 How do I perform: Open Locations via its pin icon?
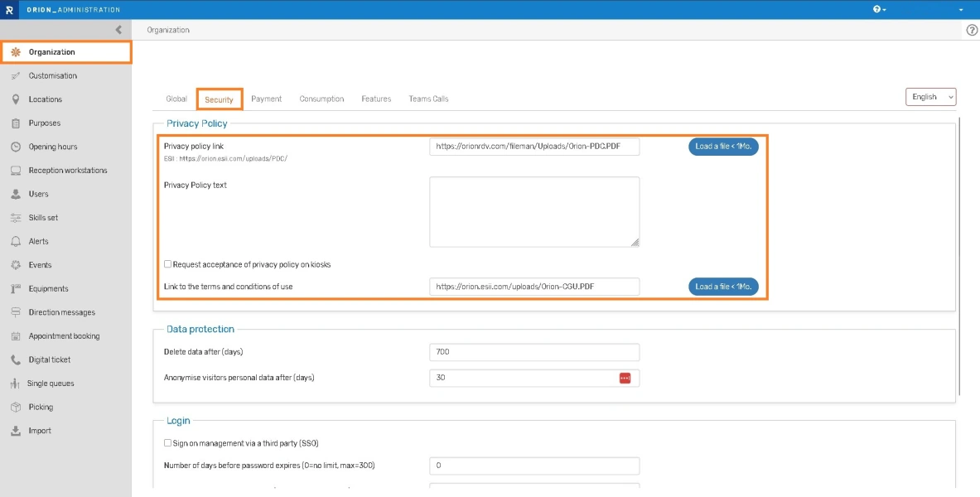[x=15, y=99]
